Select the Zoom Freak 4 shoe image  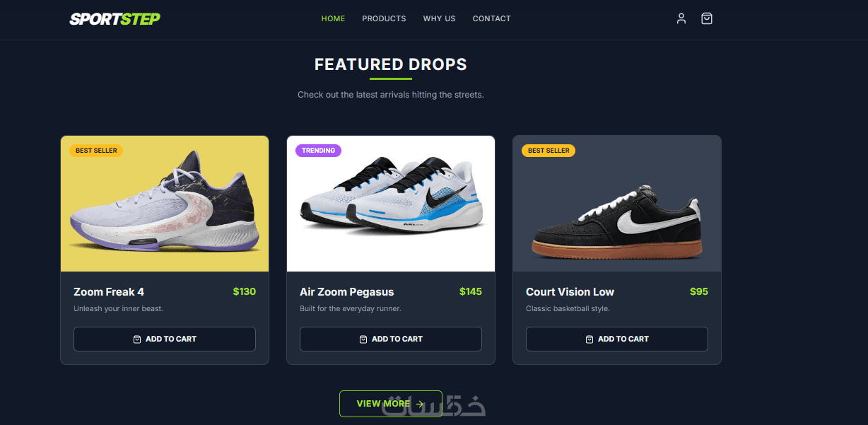(165, 204)
